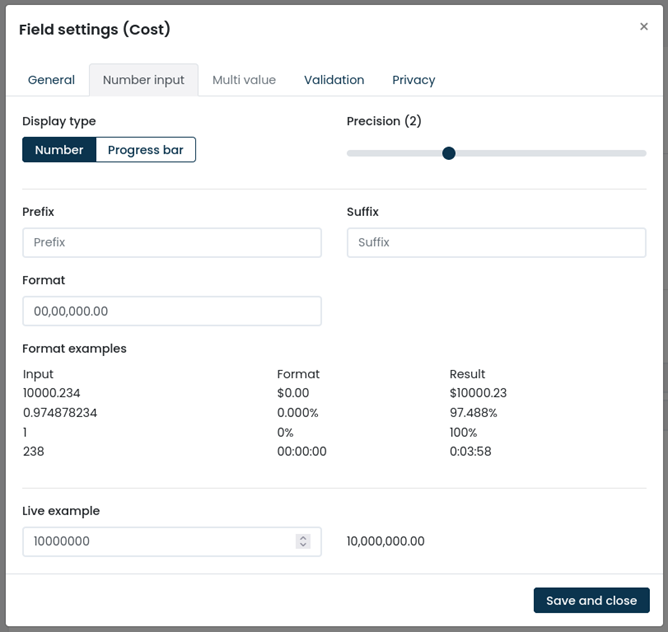Select the $0.00 format example
The height and width of the screenshot is (632, 668).
(293, 393)
